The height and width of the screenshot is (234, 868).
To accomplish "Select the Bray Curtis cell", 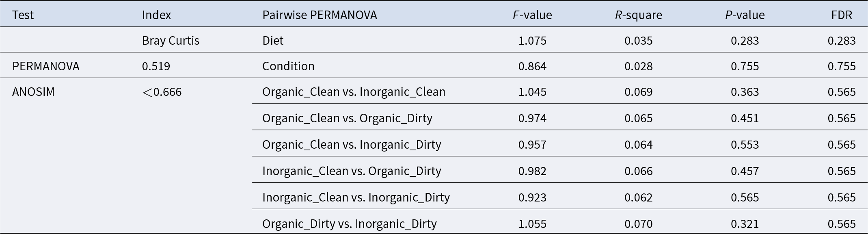I will (171, 41).
